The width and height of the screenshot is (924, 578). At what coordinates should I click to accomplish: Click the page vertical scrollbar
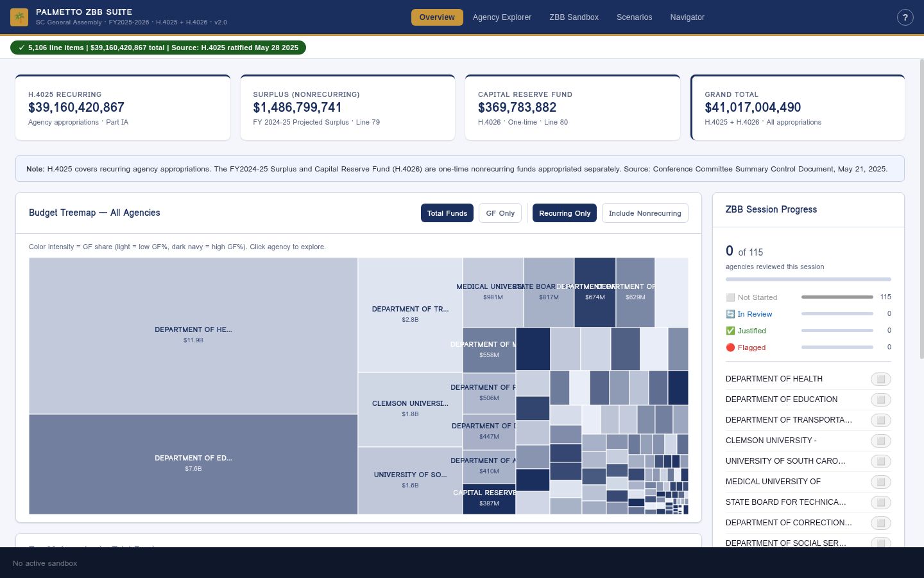point(921,209)
